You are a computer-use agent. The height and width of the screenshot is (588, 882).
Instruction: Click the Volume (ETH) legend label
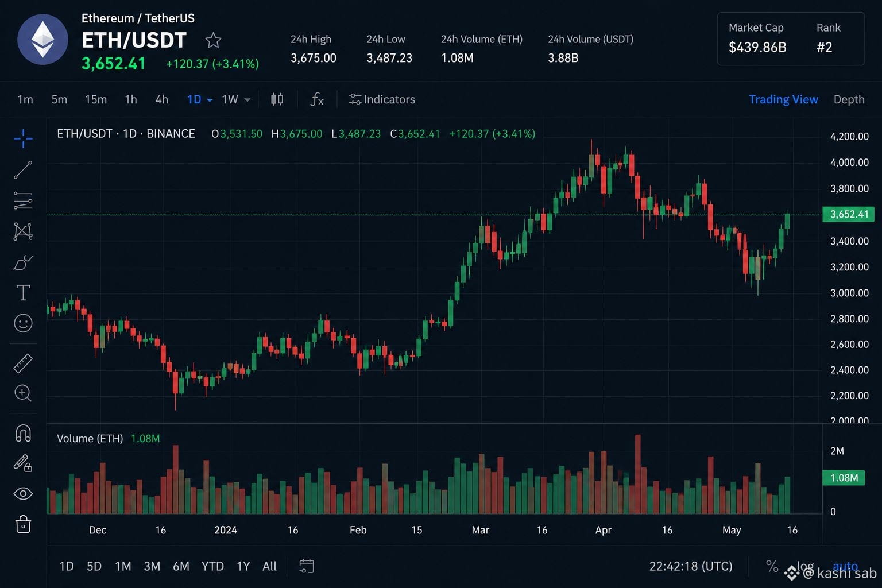pos(90,439)
